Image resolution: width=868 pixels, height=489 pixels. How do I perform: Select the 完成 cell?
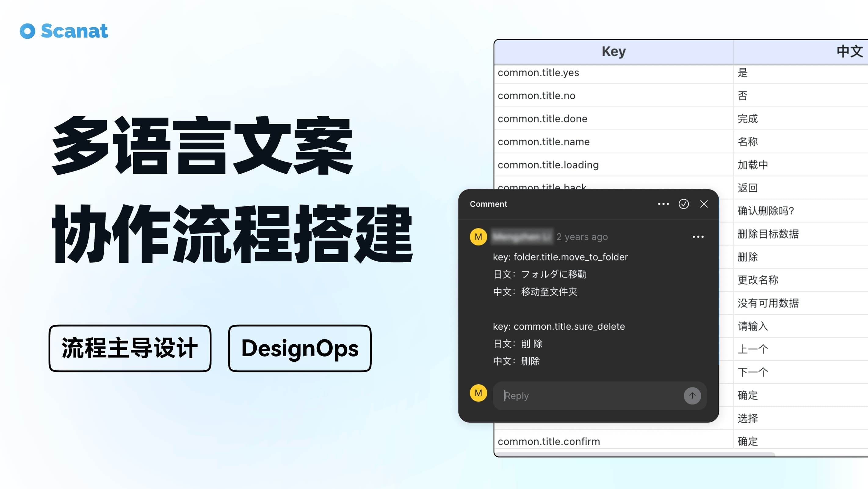click(801, 119)
